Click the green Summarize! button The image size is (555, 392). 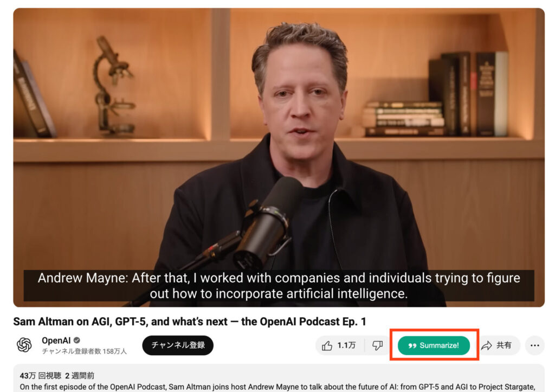tap(434, 345)
